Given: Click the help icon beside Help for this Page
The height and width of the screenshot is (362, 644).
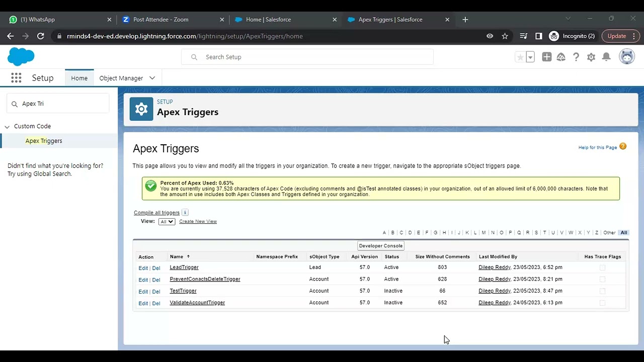Looking at the screenshot, I should click(x=623, y=147).
